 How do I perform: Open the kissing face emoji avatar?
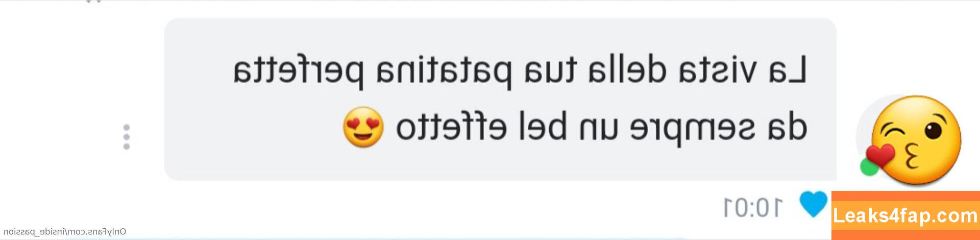coord(911,139)
